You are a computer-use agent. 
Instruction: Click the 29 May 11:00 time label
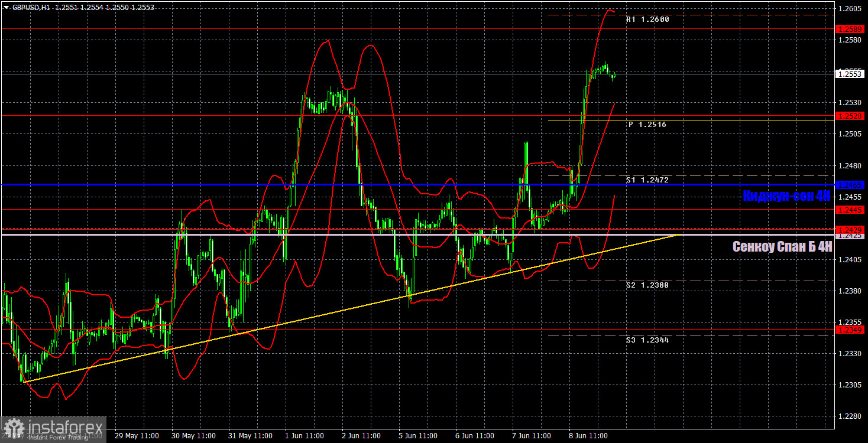click(x=138, y=436)
